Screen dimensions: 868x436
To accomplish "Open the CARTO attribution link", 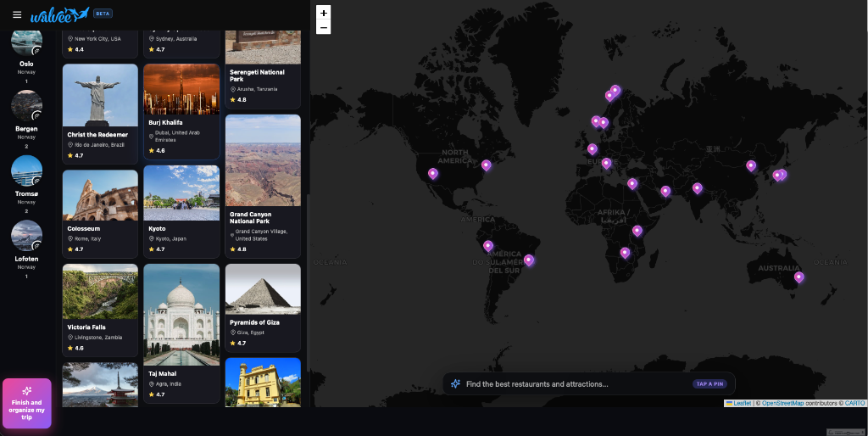I will coord(854,403).
